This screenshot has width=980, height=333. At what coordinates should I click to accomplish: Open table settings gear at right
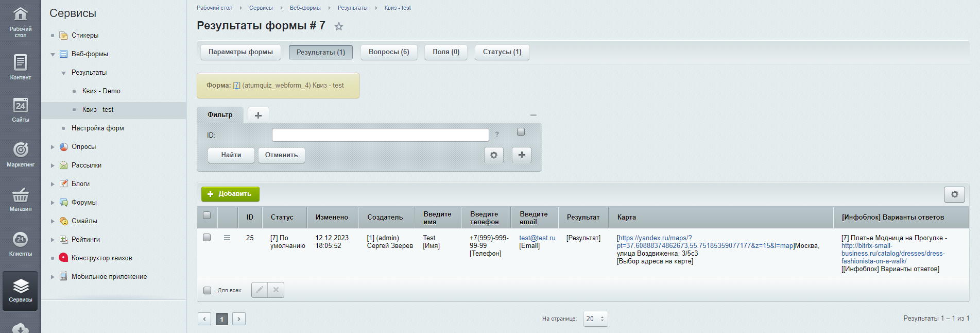pos(954,194)
